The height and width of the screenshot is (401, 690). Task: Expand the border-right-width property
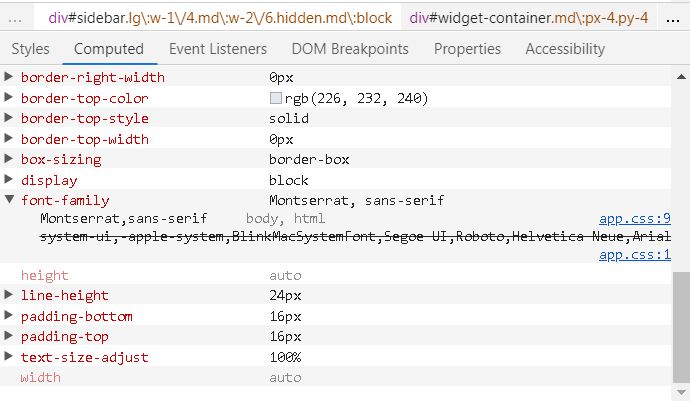click(x=8, y=77)
